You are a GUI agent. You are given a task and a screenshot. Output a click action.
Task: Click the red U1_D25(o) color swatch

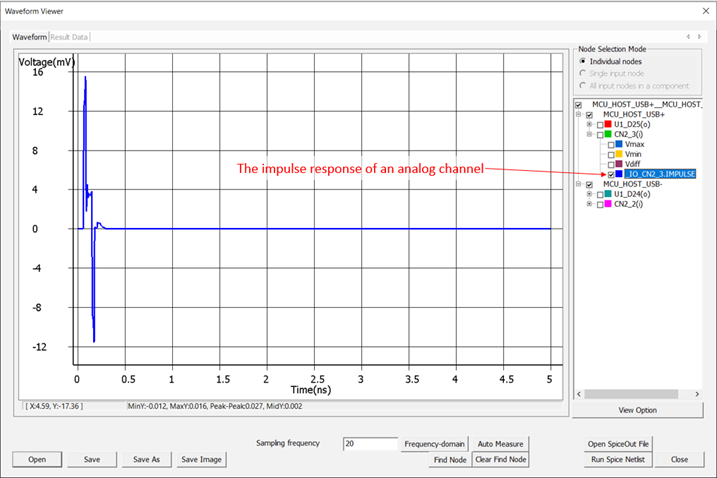pos(609,124)
